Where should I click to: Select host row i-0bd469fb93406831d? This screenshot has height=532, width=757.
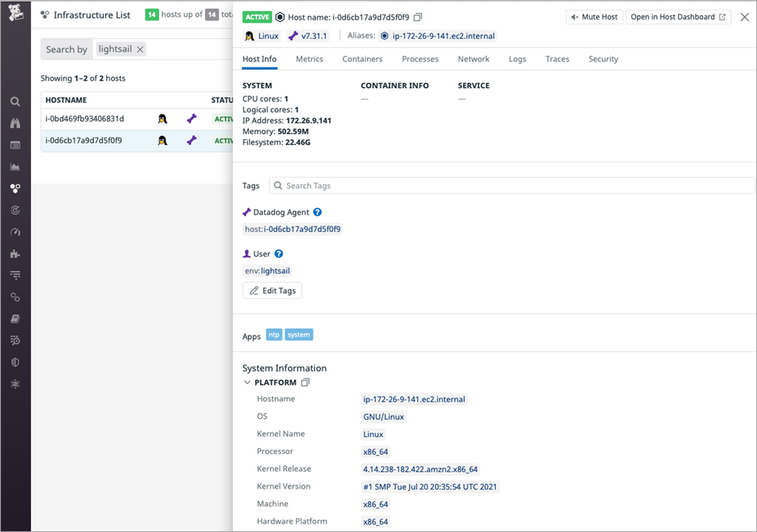(x=137, y=118)
